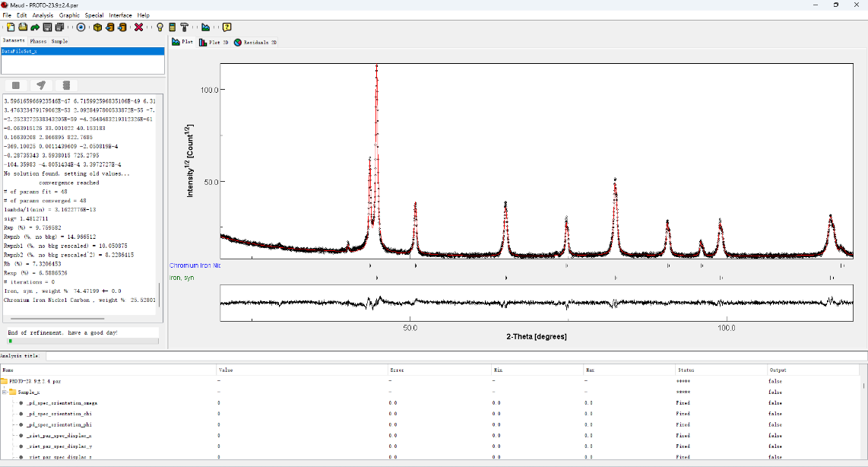Viewport: 868px width, 467px height.
Task: Click the calculator icon in toolbar
Action: coord(173,27)
